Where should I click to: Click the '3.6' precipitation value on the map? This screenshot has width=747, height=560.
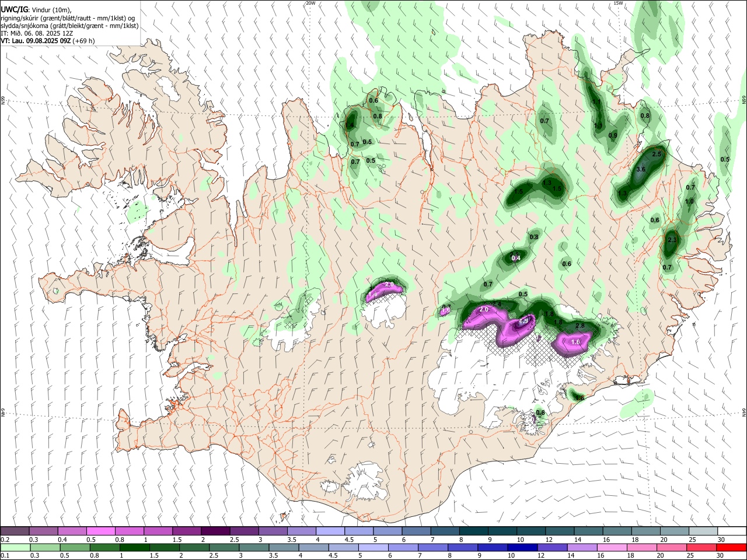[640, 169]
